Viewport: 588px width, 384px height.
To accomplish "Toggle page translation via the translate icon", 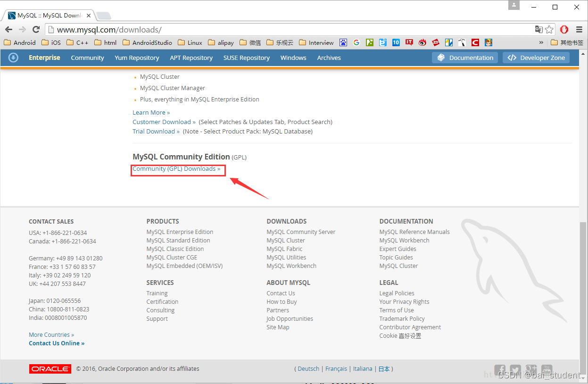I will (x=538, y=29).
